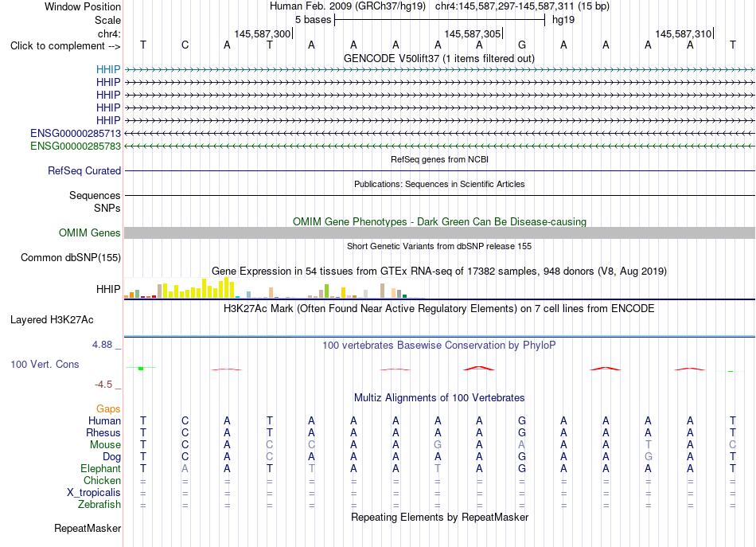Viewport: 756px width, 547px height.
Task: Click the 'Scale' label in ruler
Action: coord(107,20)
